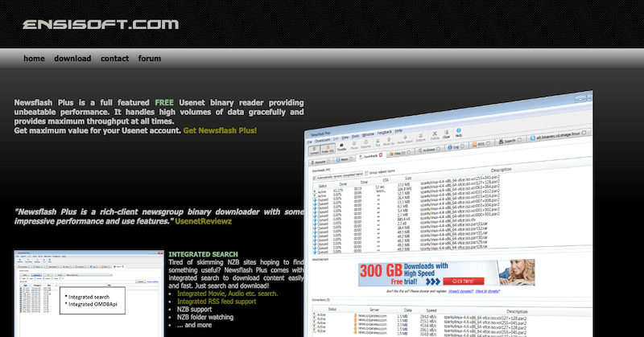Open Feedback menu in Newsflash screenshot
The height and width of the screenshot is (337, 644).
tap(385, 133)
